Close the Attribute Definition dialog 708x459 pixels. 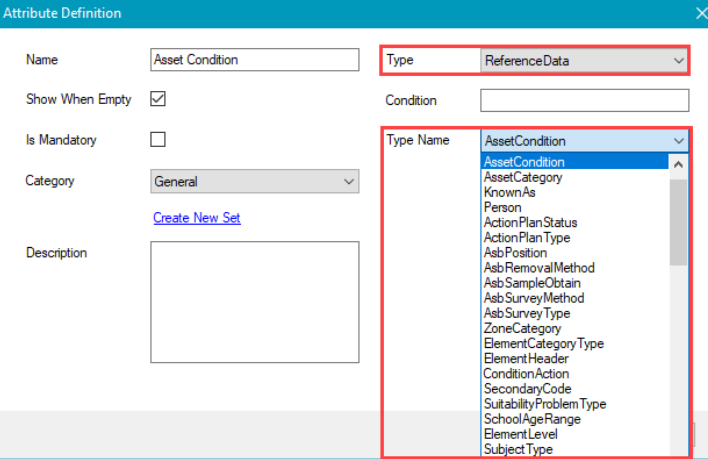700,14
